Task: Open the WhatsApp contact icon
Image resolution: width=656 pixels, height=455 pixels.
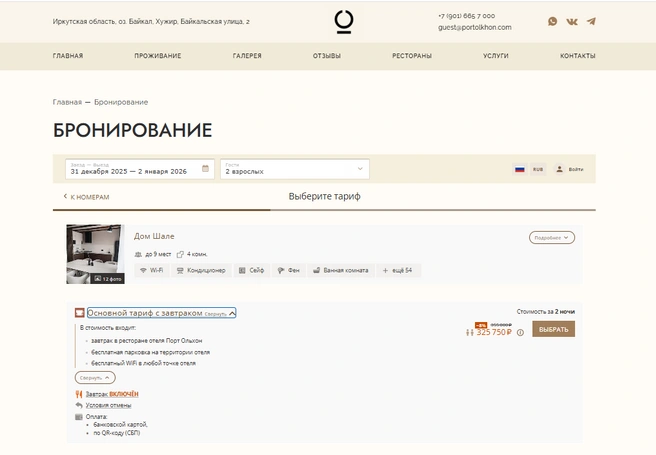Action: click(552, 21)
